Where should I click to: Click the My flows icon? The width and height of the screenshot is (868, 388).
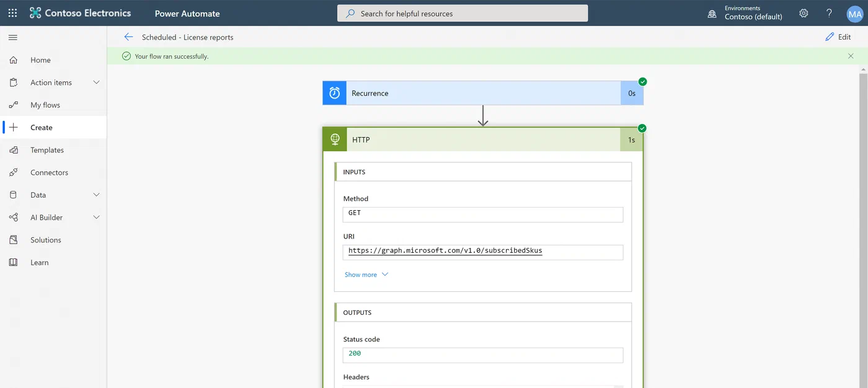[14, 105]
